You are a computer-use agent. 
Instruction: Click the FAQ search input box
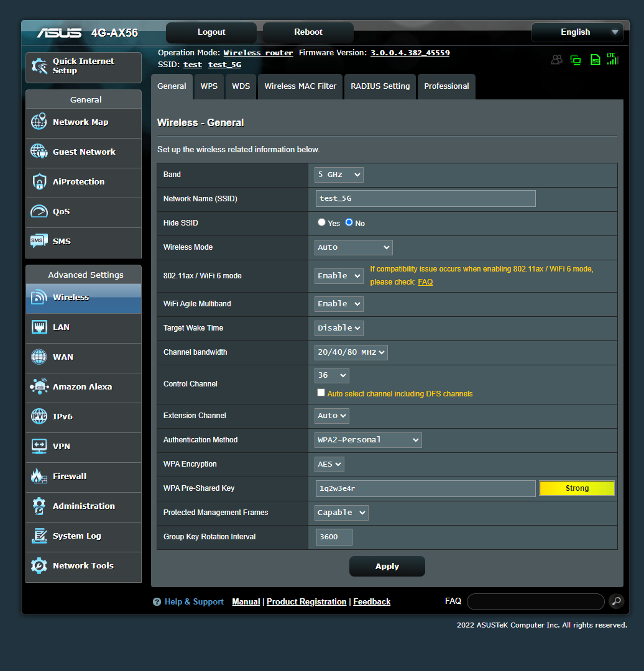pos(536,601)
